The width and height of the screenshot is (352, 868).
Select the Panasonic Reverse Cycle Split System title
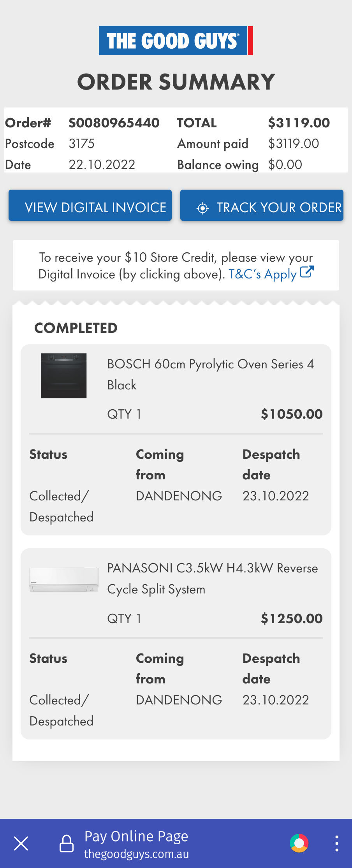click(x=212, y=578)
